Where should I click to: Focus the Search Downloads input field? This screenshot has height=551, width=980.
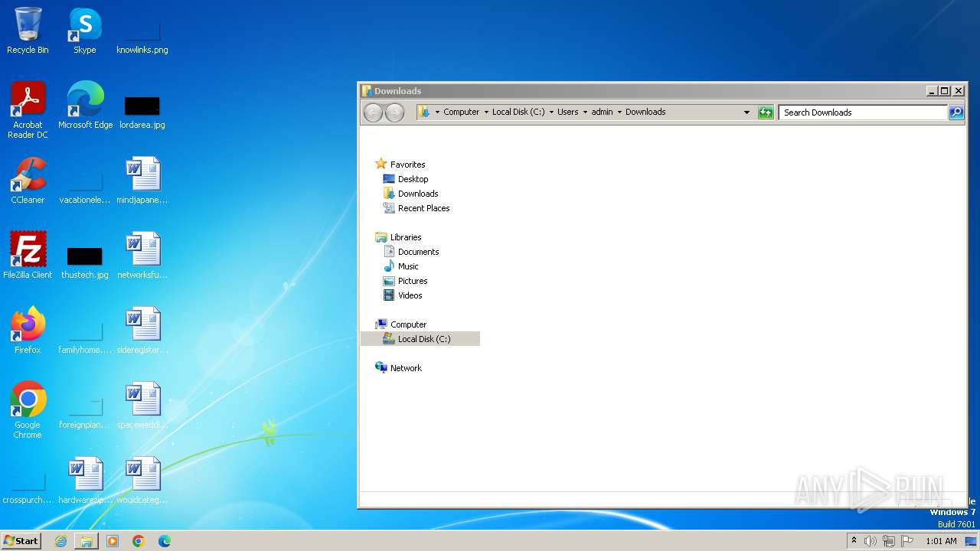click(863, 112)
